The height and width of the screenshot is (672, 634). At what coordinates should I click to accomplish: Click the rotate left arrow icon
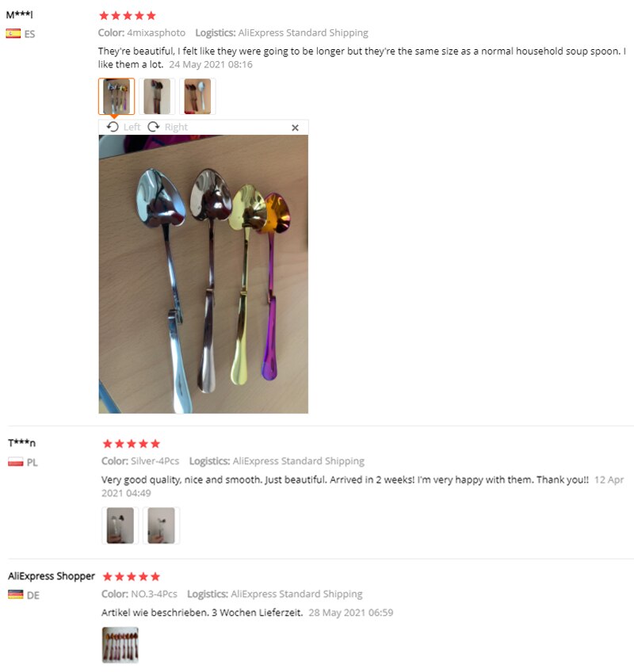pyautogui.click(x=113, y=127)
